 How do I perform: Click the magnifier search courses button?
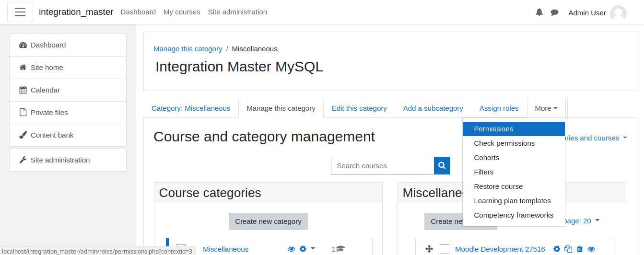pos(442,165)
